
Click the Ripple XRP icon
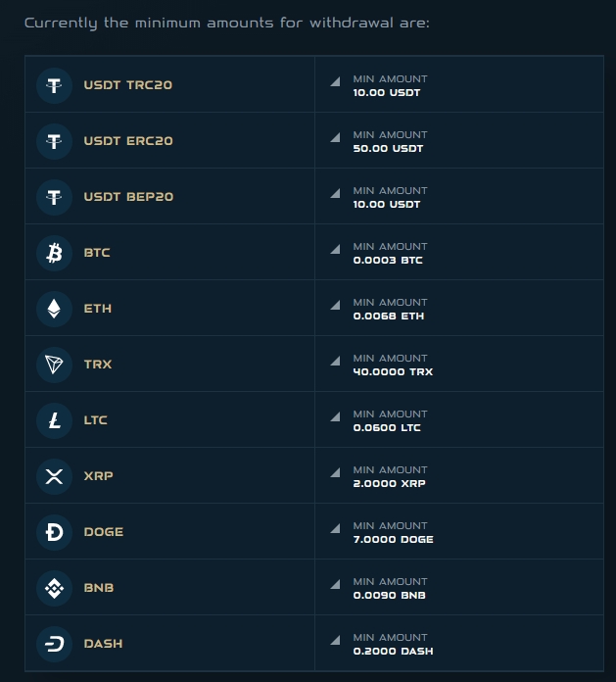tap(54, 476)
